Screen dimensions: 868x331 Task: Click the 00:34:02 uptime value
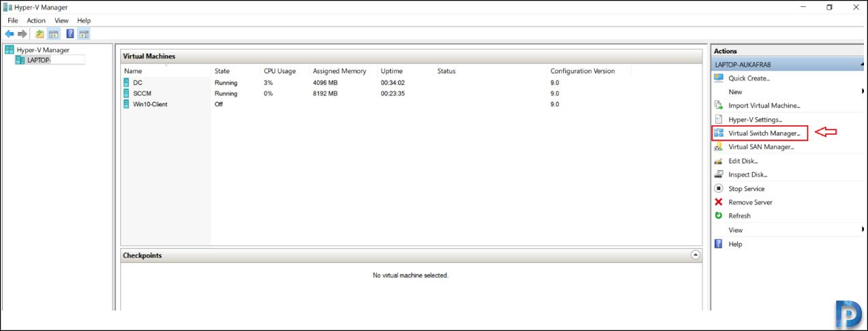[x=393, y=82]
